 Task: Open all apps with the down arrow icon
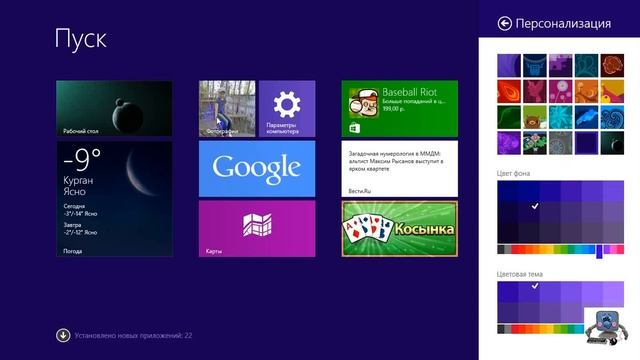coord(63,336)
